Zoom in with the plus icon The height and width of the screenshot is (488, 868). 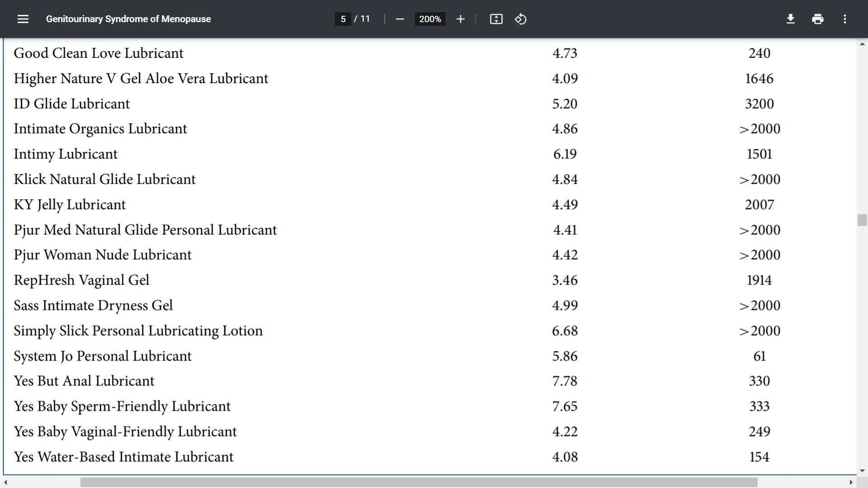[460, 19]
